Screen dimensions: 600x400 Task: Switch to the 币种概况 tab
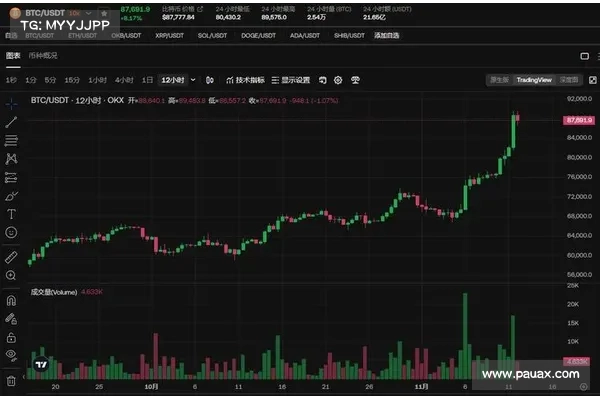click(x=43, y=56)
